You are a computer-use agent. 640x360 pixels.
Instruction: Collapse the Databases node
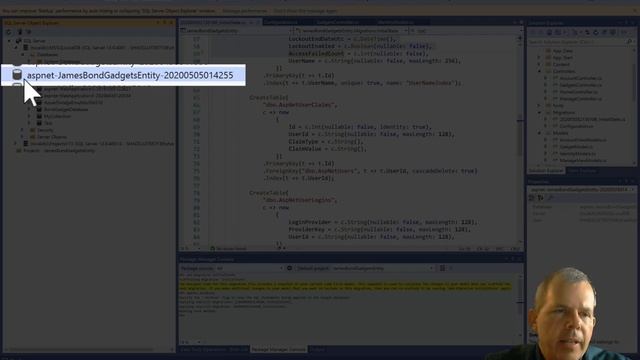(x=22, y=54)
